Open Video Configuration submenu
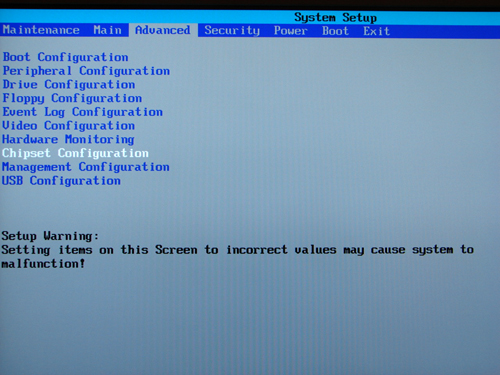This screenshot has width=500, height=375. tap(69, 126)
